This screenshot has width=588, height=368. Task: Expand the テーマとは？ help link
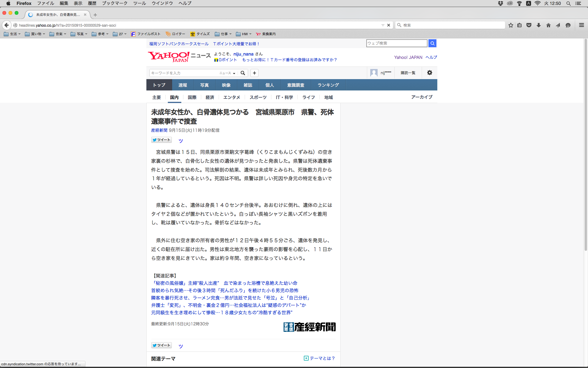coord(319,358)
